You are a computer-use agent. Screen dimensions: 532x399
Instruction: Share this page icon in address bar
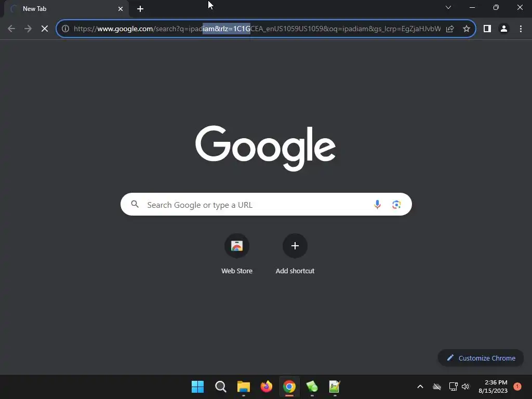450,29
